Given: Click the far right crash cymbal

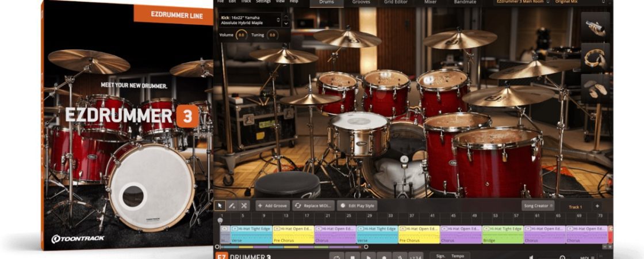Looking at the screenshot, I should (x=534, y=69).
